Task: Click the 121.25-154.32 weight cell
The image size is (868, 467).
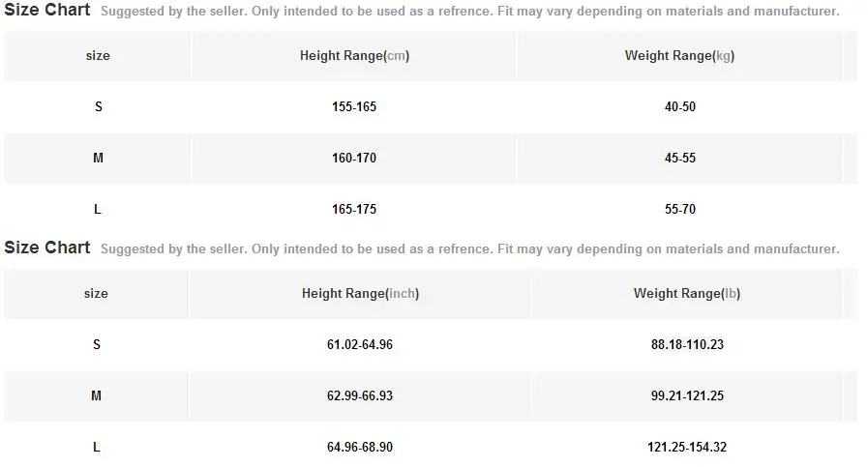Action: click(x=687, y=447)
